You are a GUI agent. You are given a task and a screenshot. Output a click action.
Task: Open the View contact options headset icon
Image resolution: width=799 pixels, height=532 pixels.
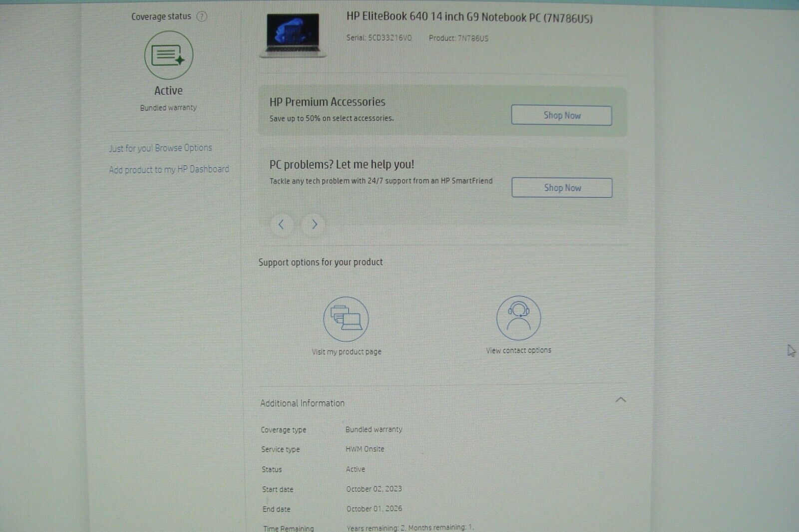click(x=518, y=318)
